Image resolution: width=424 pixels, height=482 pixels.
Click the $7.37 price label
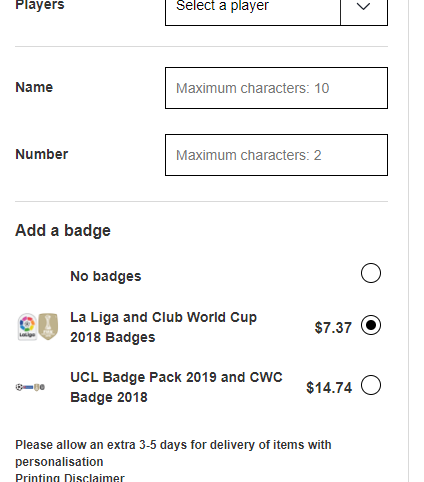pyautogui.click(x=333, y=328)
